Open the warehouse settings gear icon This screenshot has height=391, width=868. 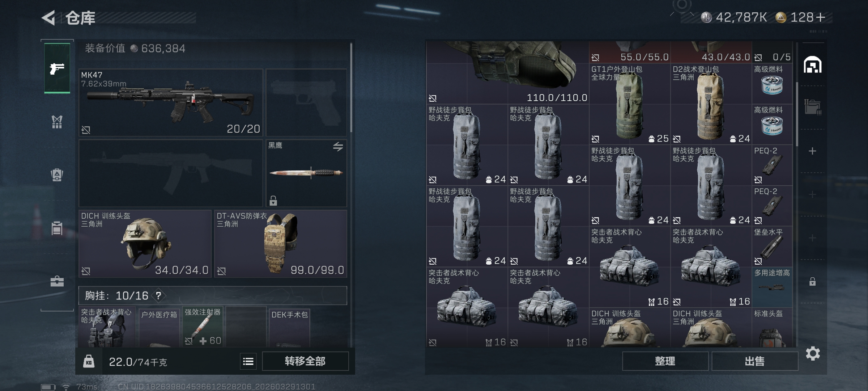coord(813,353)
